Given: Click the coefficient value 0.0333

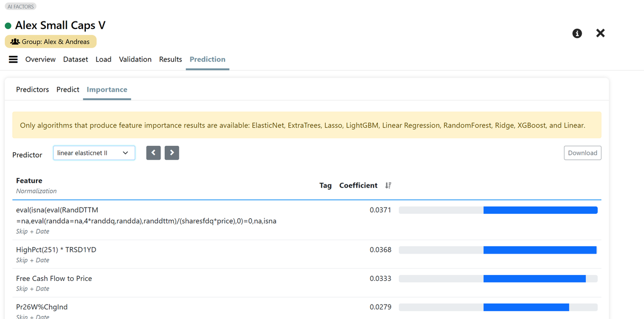Looking at the screenshot, I should (380, 278).
